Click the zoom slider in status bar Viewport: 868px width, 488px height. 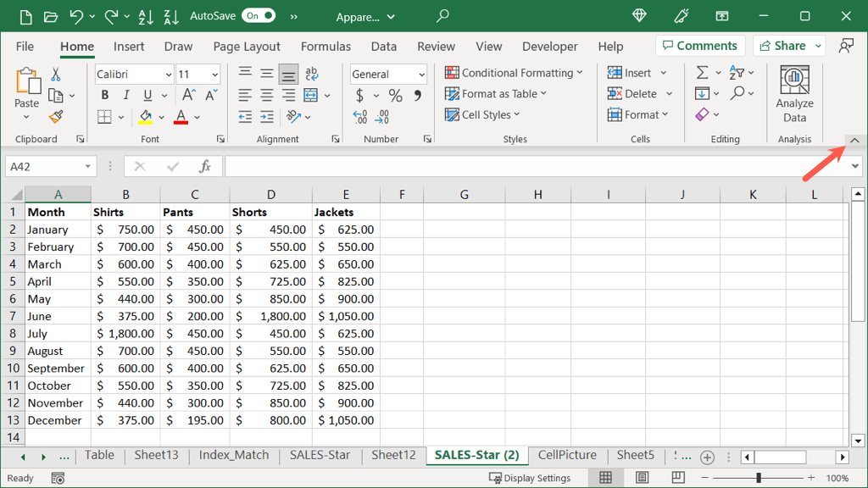coord(758,479)
